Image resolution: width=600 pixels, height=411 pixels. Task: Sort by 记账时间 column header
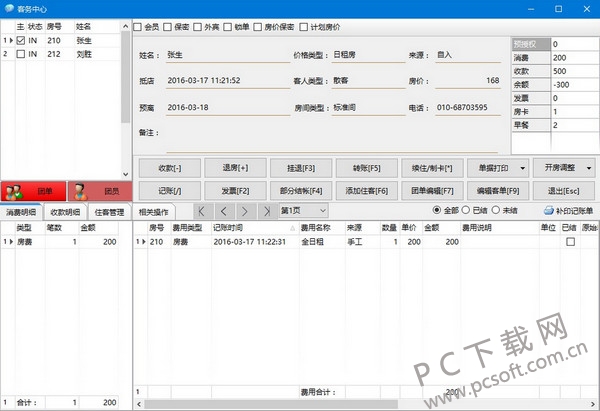254,228
